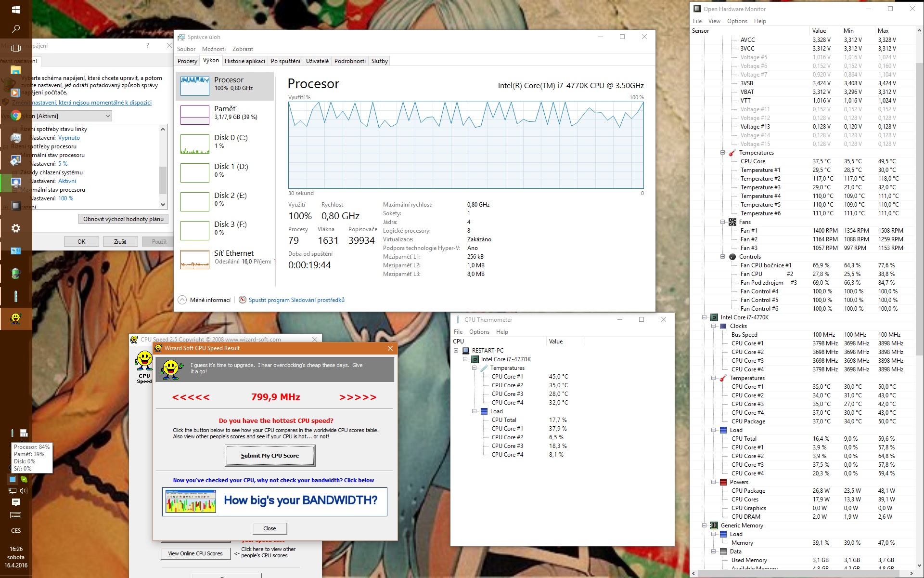Click the Controls icon in Open Hardware Monitor

pos(732,257)
